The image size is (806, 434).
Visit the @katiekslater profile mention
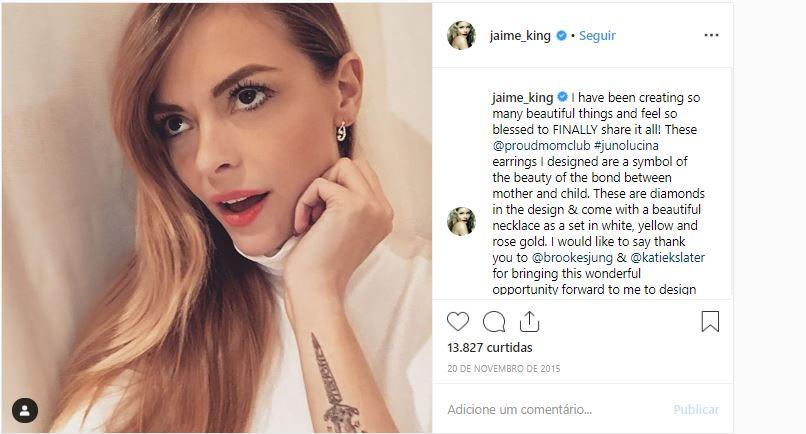point(670,257)
